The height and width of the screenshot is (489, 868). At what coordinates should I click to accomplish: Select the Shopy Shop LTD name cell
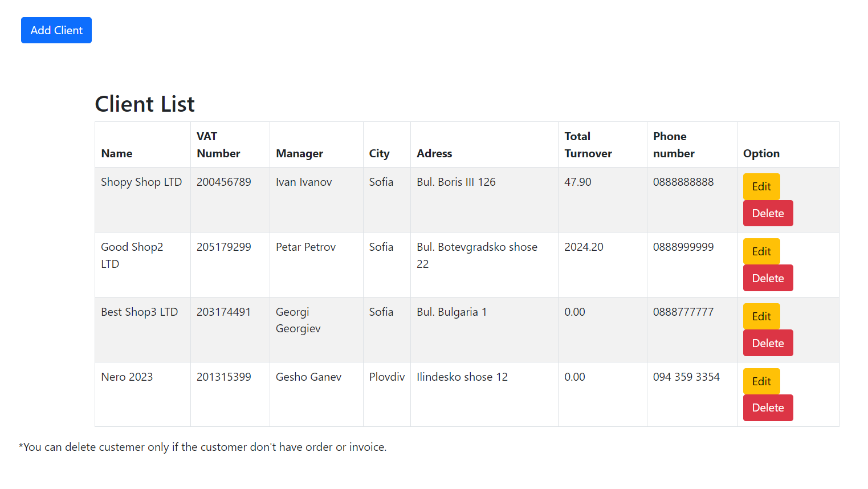click(x=141, y=182)
